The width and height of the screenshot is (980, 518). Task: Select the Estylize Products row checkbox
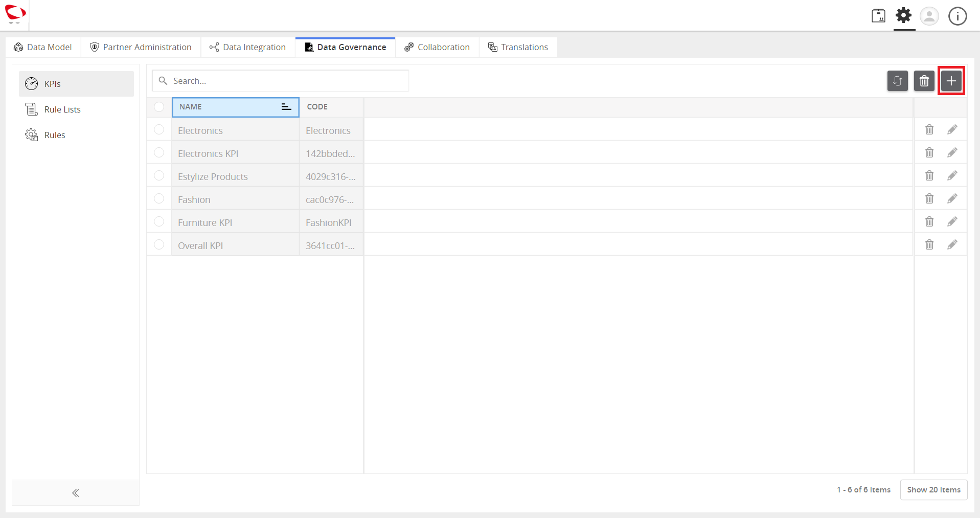click(x=159, y=175)
